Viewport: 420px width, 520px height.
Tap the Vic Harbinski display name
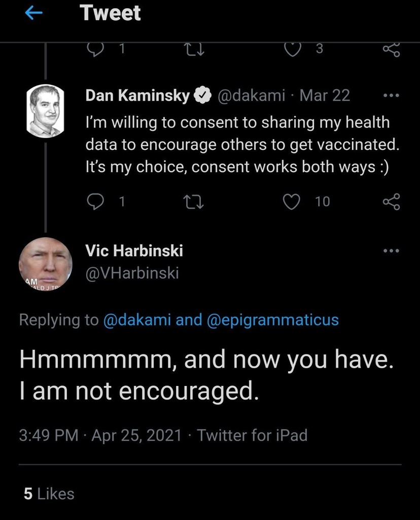[134, 250]
